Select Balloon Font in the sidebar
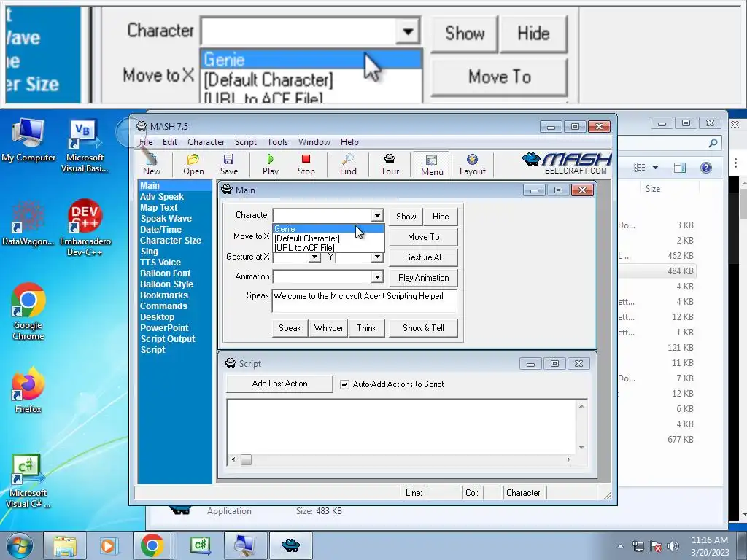This screenshot has width=747, height=560. click(x=166, y=273)
